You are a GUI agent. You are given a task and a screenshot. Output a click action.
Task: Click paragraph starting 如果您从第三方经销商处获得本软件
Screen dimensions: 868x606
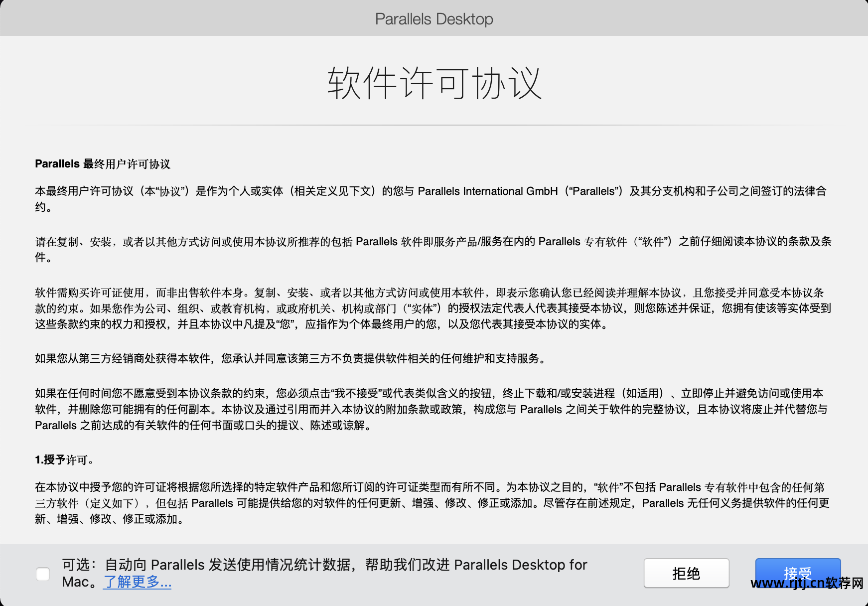[291, 358]
